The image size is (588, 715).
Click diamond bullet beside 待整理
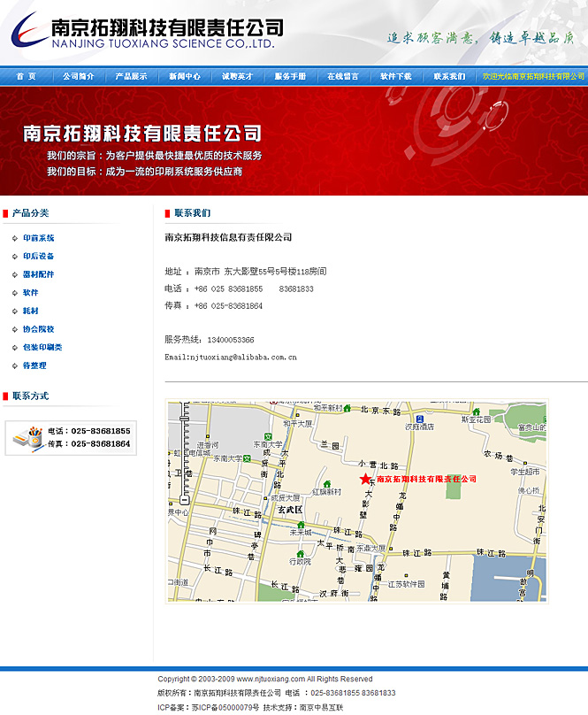tap(14, 366)
